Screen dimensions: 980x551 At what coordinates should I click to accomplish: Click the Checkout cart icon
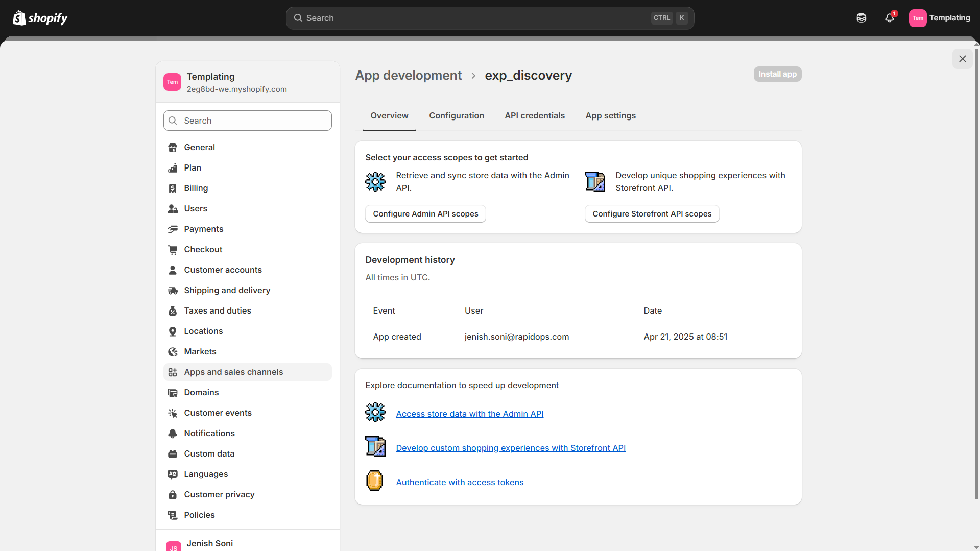173,250
